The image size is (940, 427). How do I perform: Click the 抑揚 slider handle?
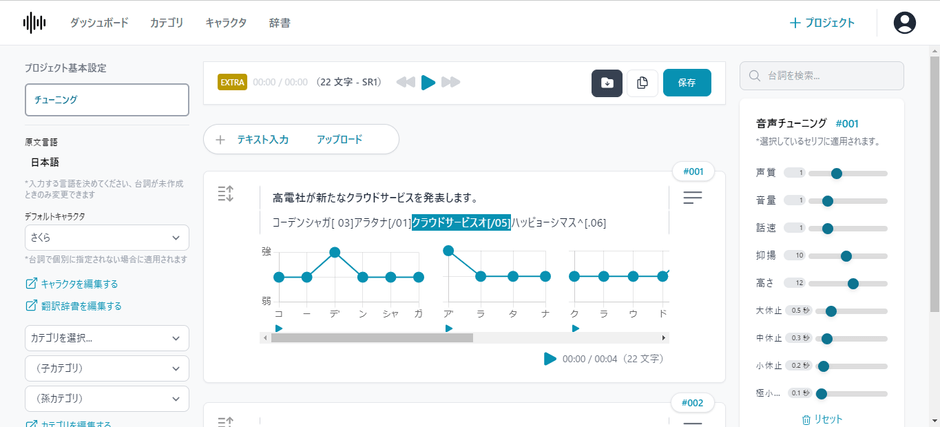[847, 256]
